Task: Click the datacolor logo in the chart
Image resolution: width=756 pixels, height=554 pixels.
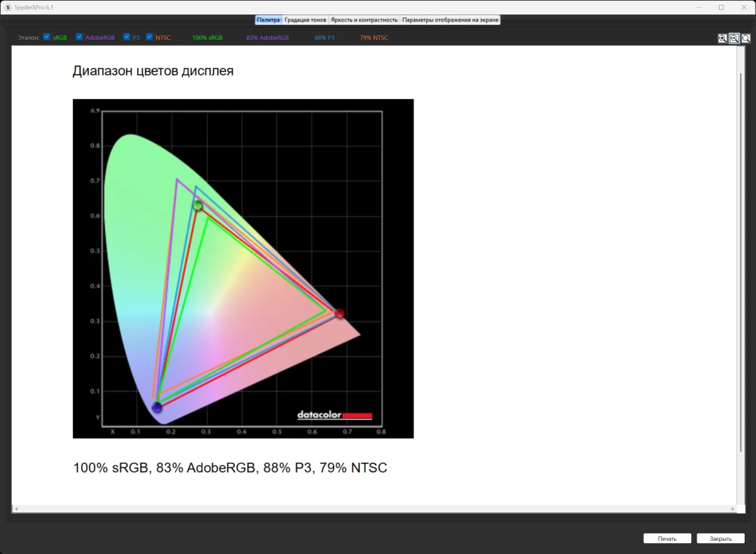Action: 335,415
